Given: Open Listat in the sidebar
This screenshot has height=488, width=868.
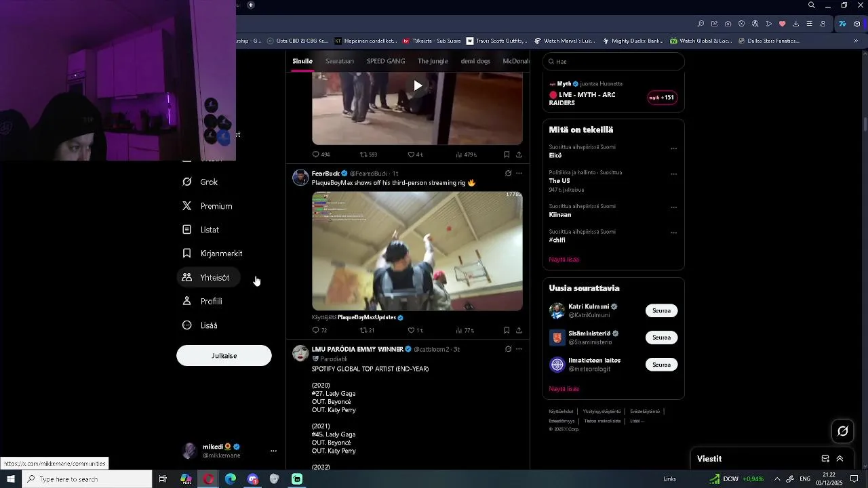Looking at the screenshot, I should (x=201, y=230).
